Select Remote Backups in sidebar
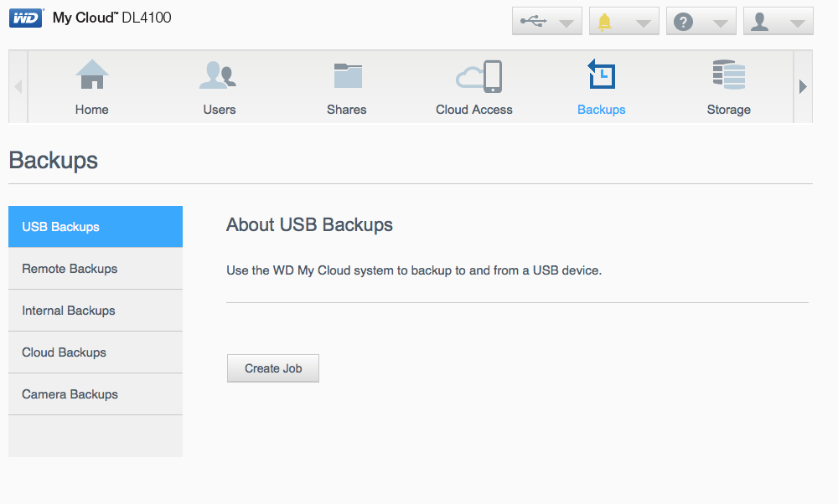This screenshot has width=838, height=504. click(96, 269)
